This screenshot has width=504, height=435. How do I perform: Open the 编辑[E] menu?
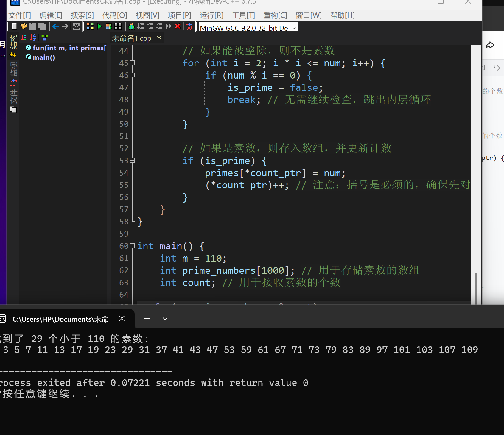(x=51, y=15)
